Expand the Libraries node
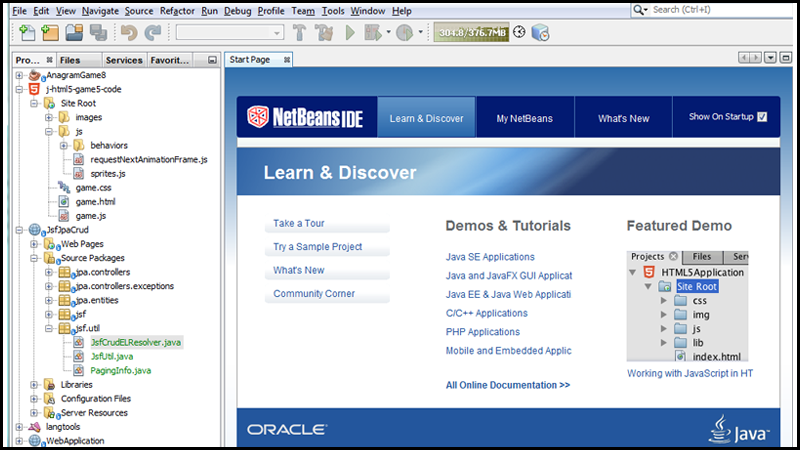 pyautogui.click(x=34, y=385)
